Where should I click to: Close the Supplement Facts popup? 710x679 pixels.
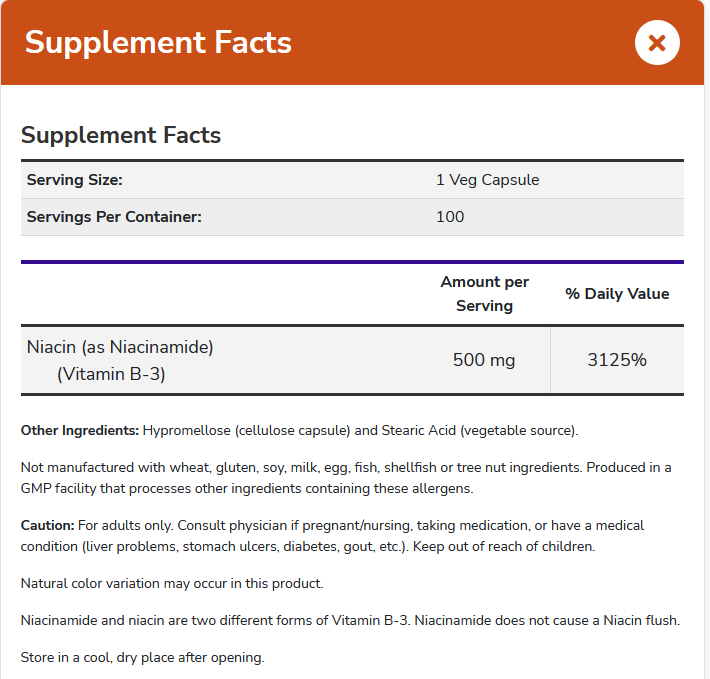[x=657, y=43]
